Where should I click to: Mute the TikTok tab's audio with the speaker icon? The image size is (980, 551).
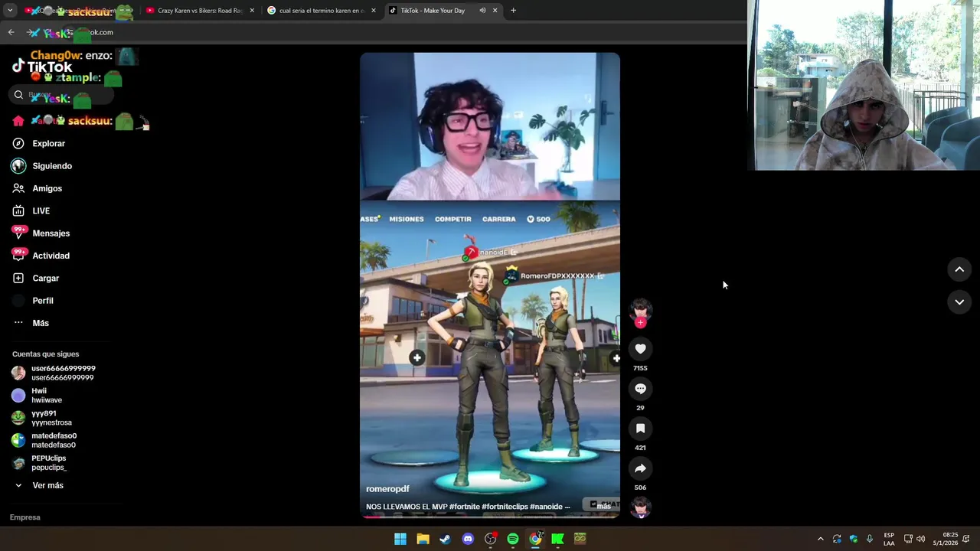(x=482, y=11)
